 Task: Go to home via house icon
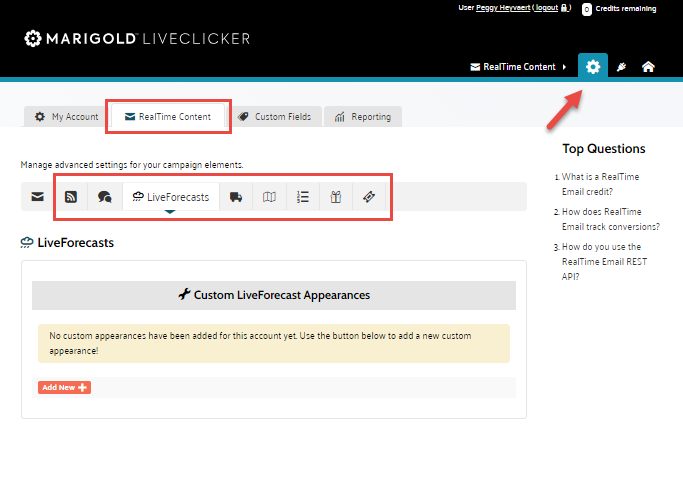tap(648, 67)
